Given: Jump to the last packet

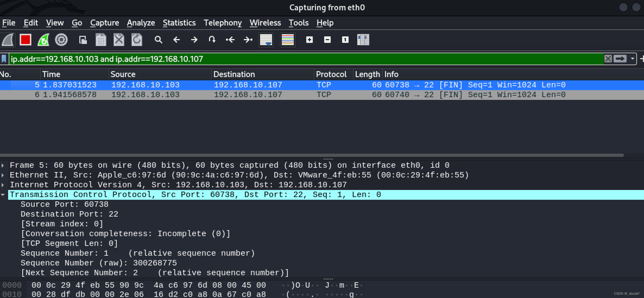Looking at the screenshot, I should click(x=248, y=40).
